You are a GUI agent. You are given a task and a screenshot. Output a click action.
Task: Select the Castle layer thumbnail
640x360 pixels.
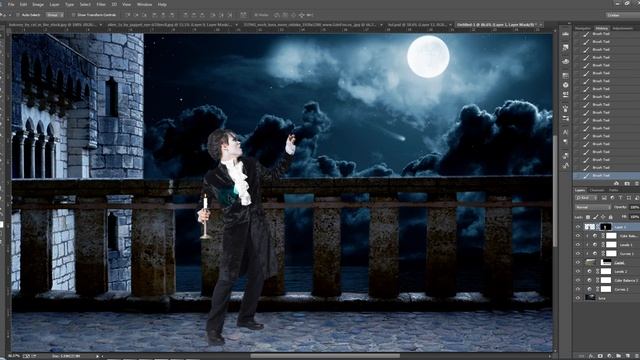pyautogui.click(x=590, y=262)
